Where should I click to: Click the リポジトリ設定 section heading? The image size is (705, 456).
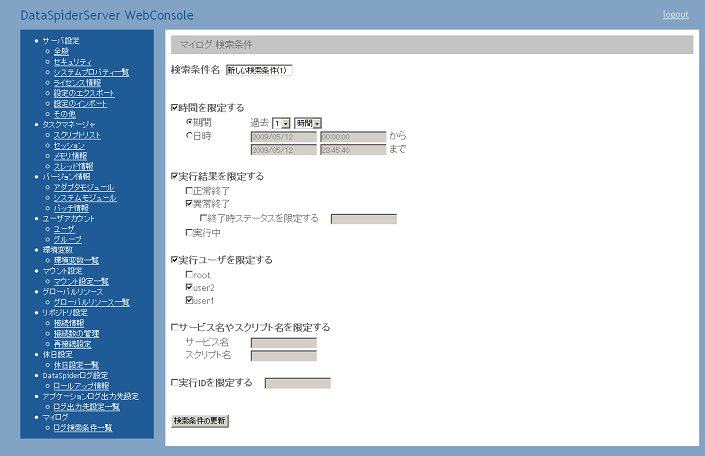65,313
